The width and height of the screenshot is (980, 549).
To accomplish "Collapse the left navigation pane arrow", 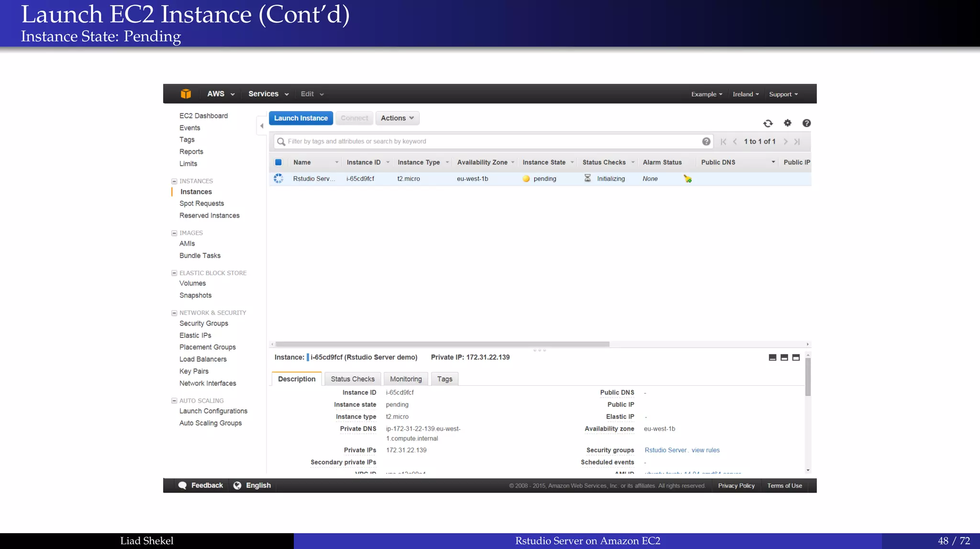I will (x=261, y=126).
